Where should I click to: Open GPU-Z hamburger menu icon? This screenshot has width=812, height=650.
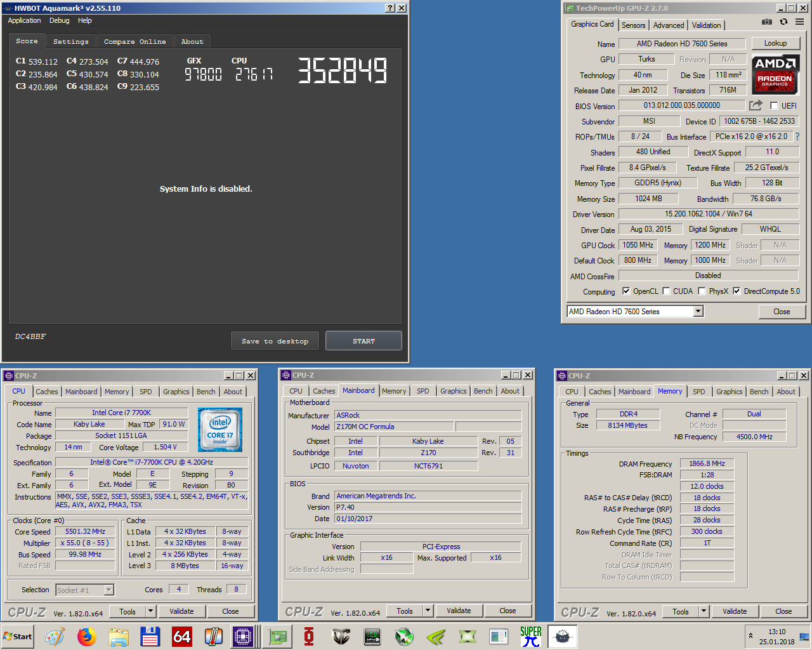pyautogui.click(x=799, y=22)
